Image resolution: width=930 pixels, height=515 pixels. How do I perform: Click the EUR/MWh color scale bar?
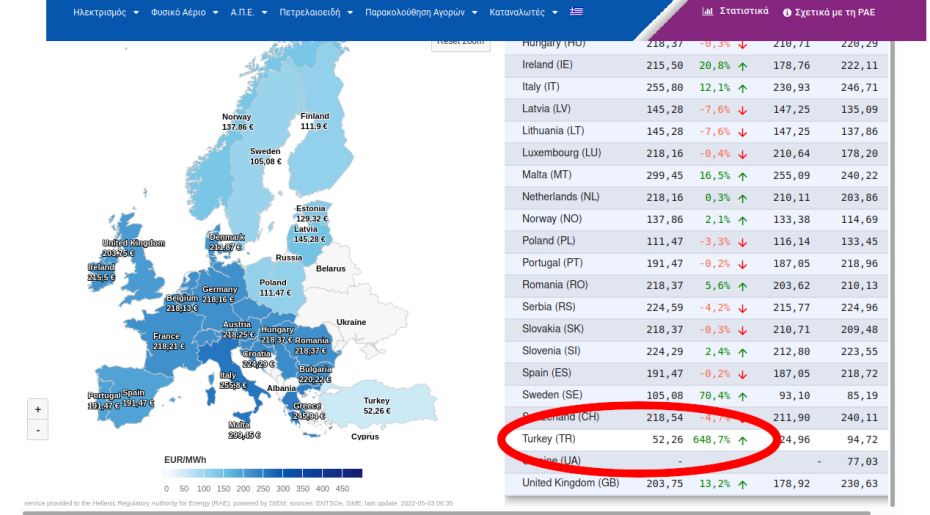click(263, 473)
